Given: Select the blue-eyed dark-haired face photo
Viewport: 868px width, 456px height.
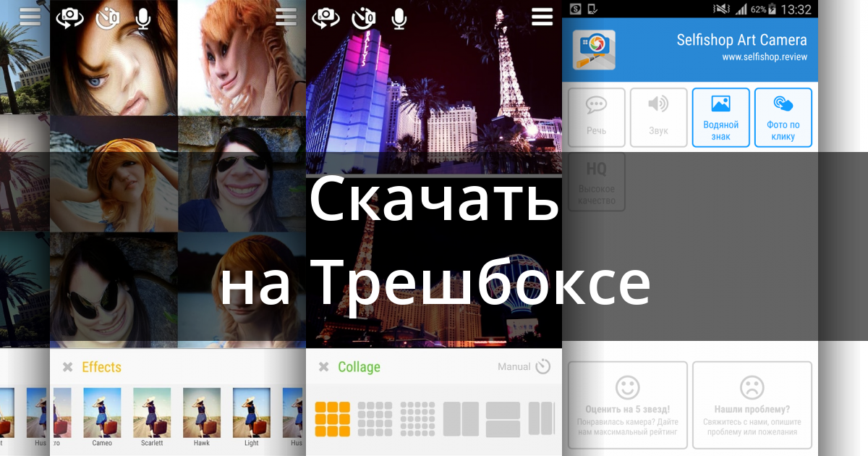Looking at the screenshot, I should (x=114, y=58).
